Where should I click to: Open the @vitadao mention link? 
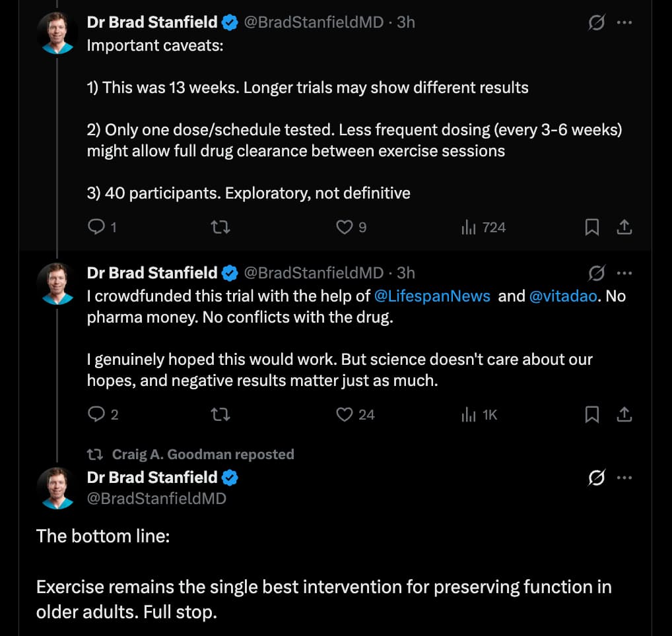564,296
